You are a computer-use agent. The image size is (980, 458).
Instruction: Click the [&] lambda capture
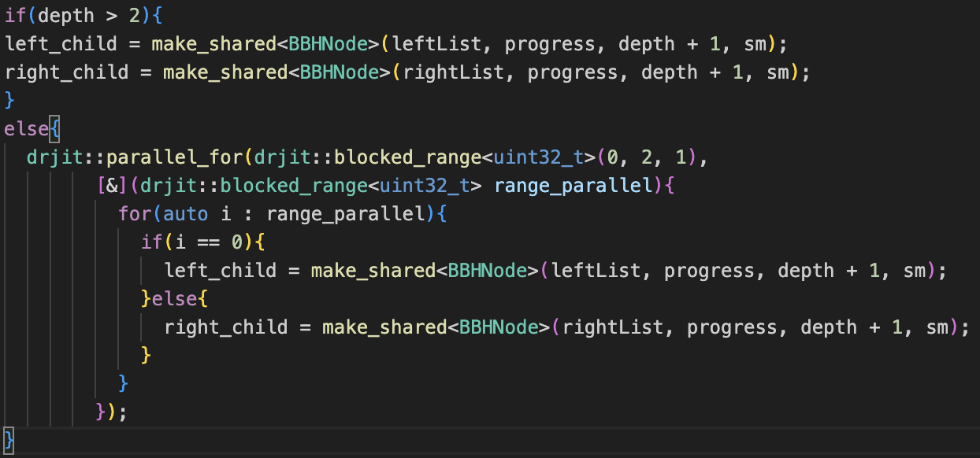tap(113, 185)
